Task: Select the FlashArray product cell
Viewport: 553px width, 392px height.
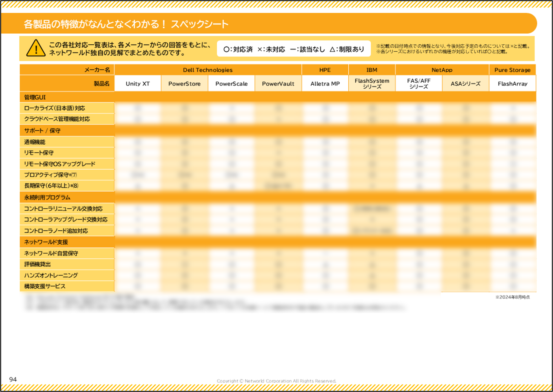Action: click(x=512, y=84)
